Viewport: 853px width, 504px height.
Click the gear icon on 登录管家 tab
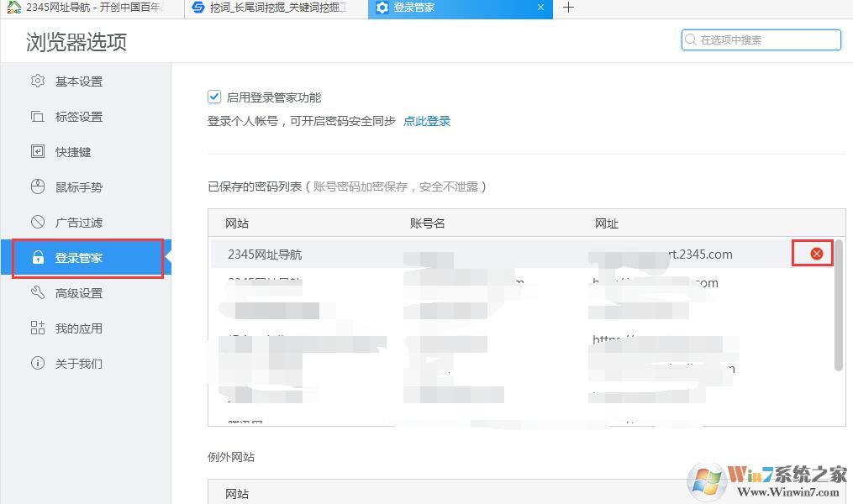point(382,8)
